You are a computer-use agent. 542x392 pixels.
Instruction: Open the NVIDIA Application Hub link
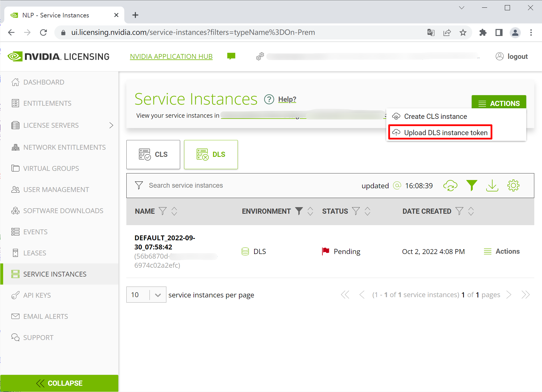coord(171,57)
